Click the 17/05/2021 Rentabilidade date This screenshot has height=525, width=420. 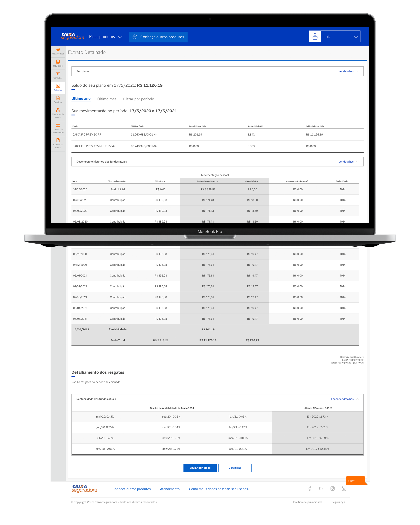pyautogui.click(x=81, y=329)
